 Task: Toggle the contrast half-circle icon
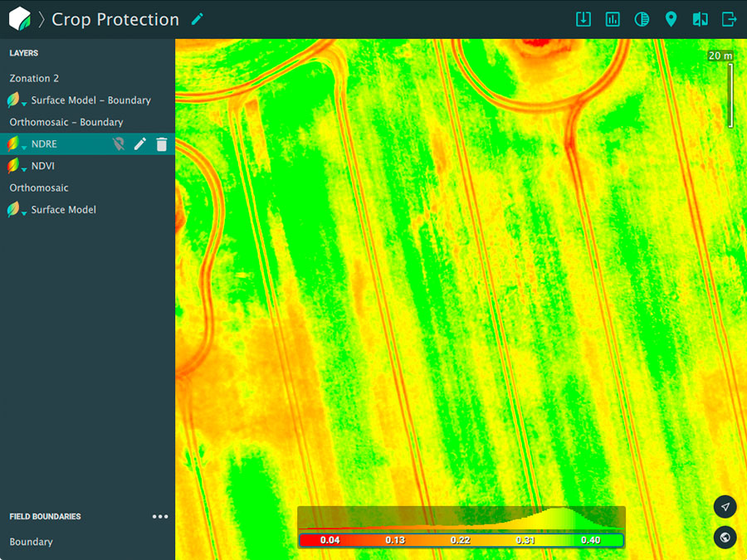[642, 19]
